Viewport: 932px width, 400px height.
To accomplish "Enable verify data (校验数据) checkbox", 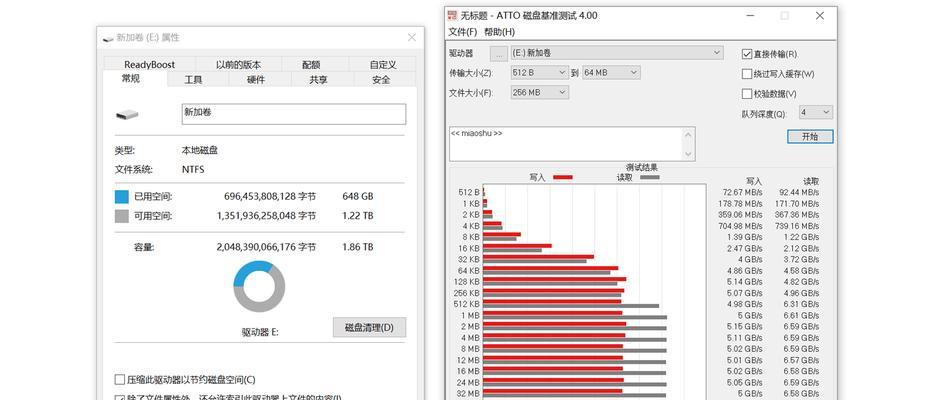I will tap(747, 94).
